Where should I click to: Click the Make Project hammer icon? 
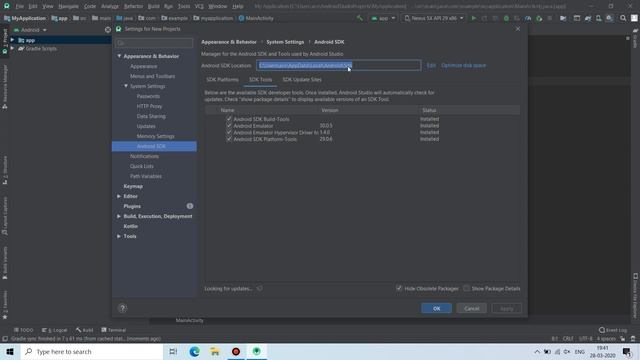360,18
